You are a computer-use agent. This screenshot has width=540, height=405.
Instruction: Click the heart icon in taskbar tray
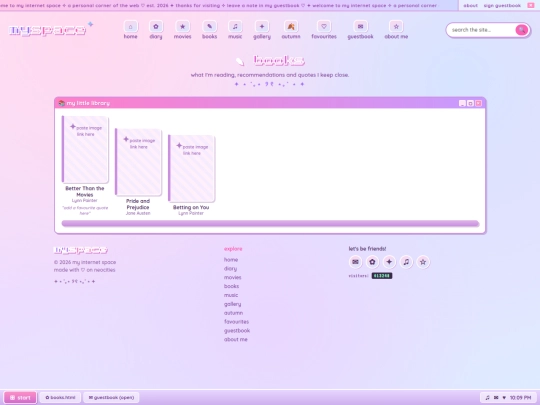(504, 397)
